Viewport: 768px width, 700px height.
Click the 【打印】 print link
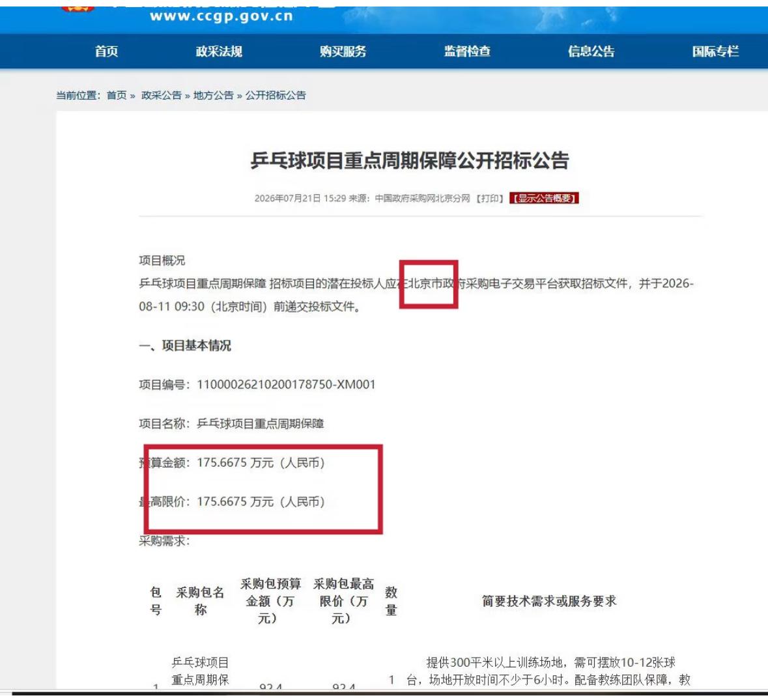click(490, 198)
